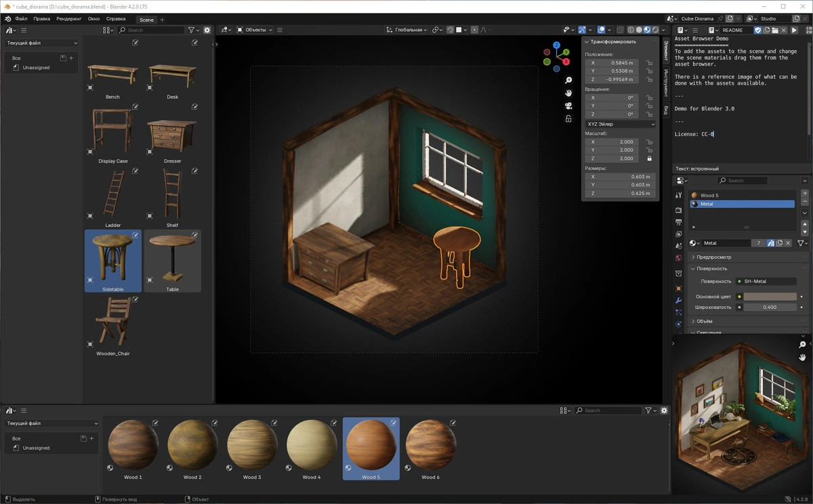
Task: Open the Инструмент sidebar tab
Action: tap(666, 83)
